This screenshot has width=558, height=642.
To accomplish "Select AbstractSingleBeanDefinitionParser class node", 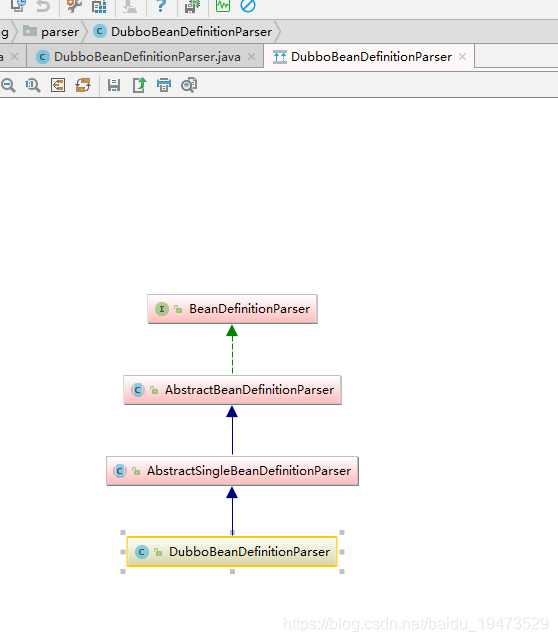I will tap(233, 471).
